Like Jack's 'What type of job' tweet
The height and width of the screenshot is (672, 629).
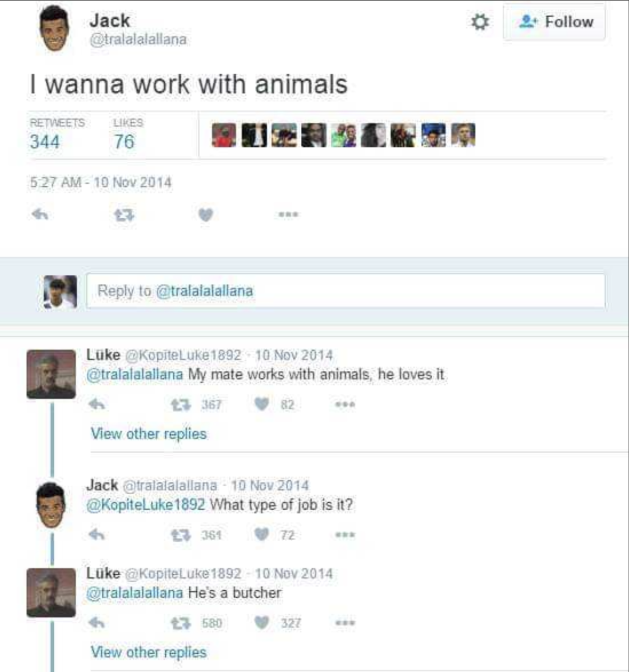[x=262, y=535]
